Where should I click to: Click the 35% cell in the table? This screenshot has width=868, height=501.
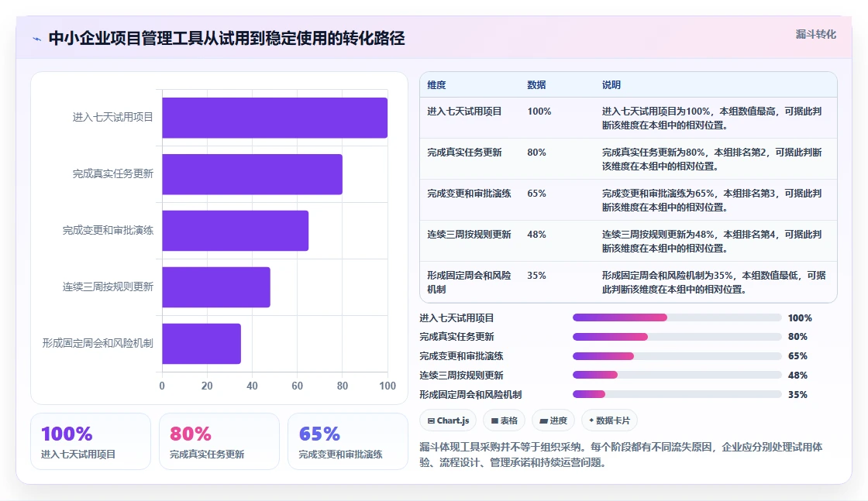536,276
